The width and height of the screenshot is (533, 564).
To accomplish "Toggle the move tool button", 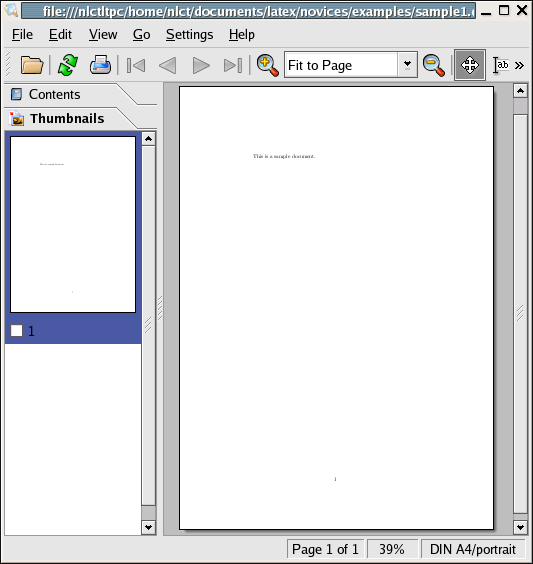I will (x=470, y=65).
